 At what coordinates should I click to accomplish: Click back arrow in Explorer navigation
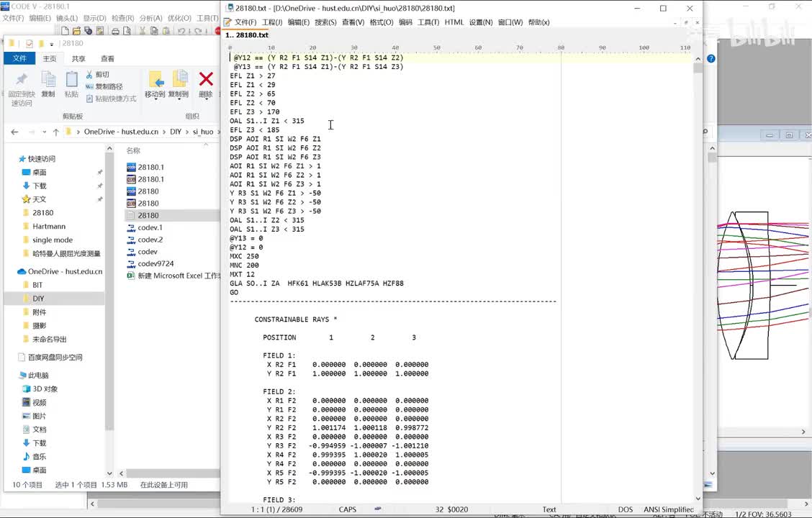(x=14, y=132)
